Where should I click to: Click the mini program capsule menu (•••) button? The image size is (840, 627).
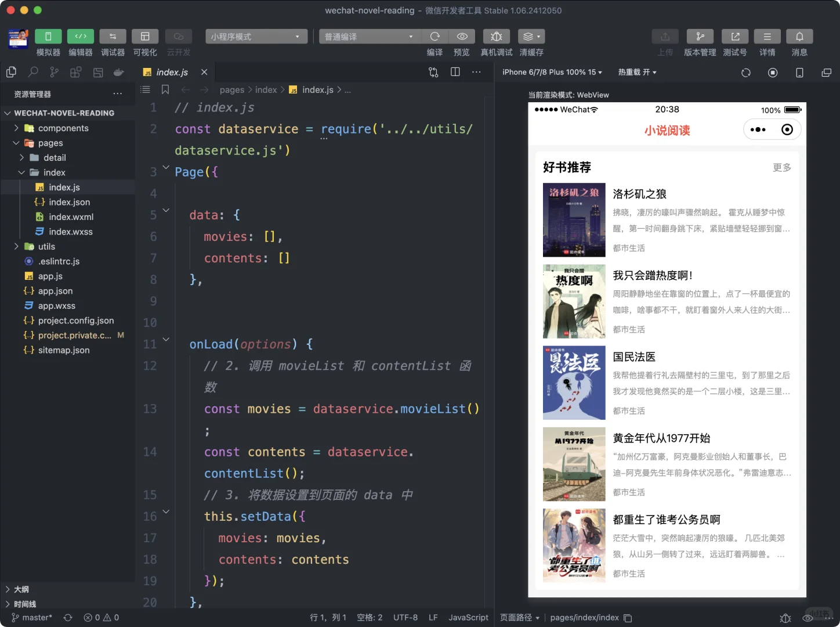click(758, 129)
